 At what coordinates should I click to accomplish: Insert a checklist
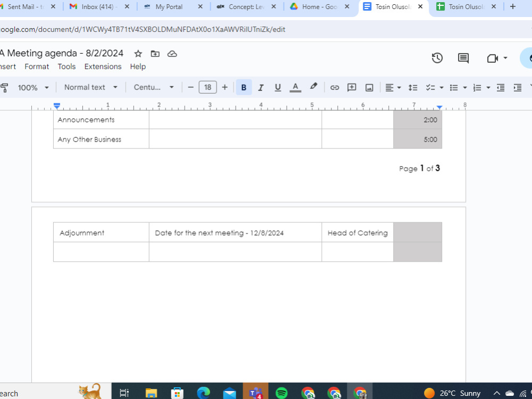430,88
